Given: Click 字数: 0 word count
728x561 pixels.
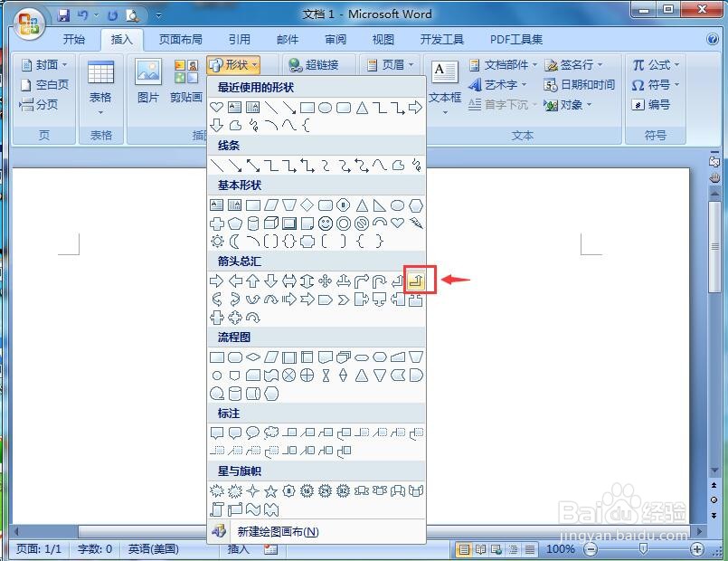Looking at the screenshot, I should click(x=95, y=549).
